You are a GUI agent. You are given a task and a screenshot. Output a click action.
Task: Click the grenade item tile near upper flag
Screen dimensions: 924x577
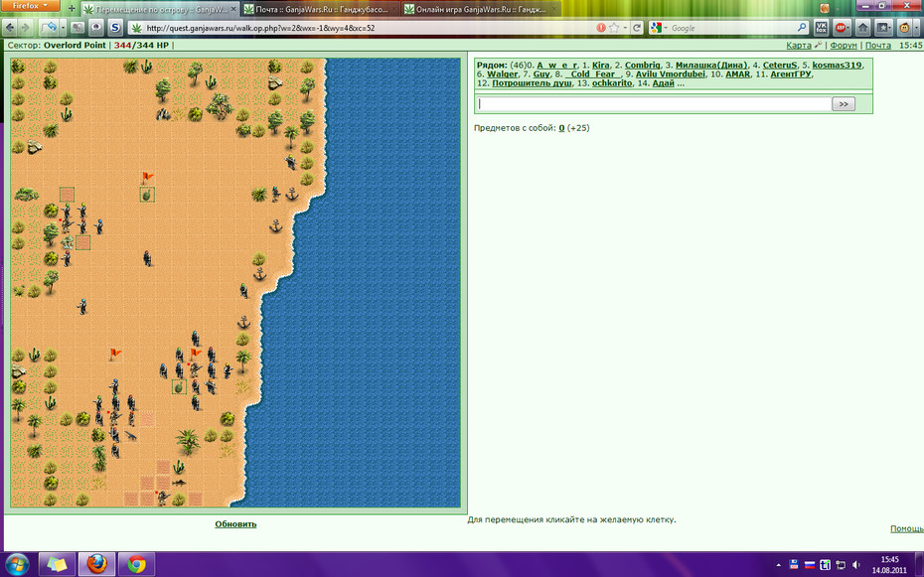click(x=147, y=195)
